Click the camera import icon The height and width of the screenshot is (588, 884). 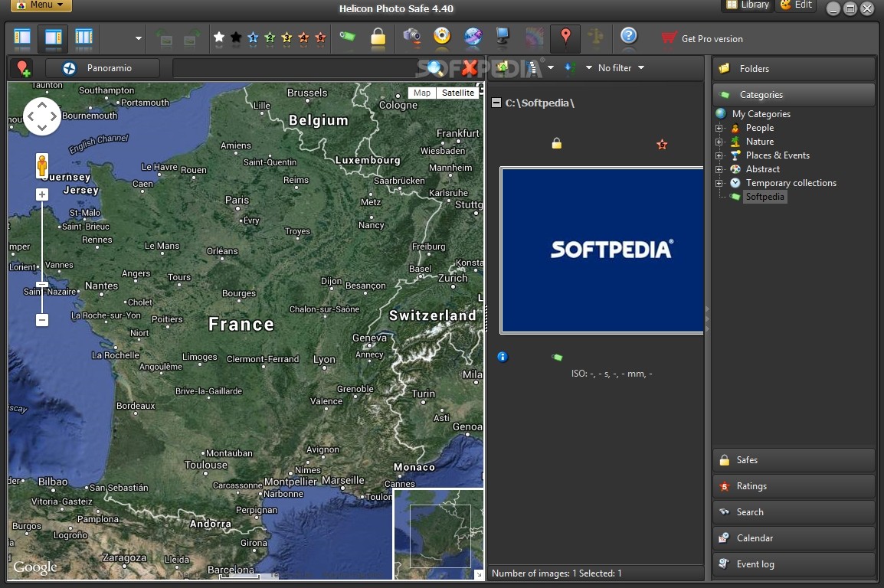412,38
